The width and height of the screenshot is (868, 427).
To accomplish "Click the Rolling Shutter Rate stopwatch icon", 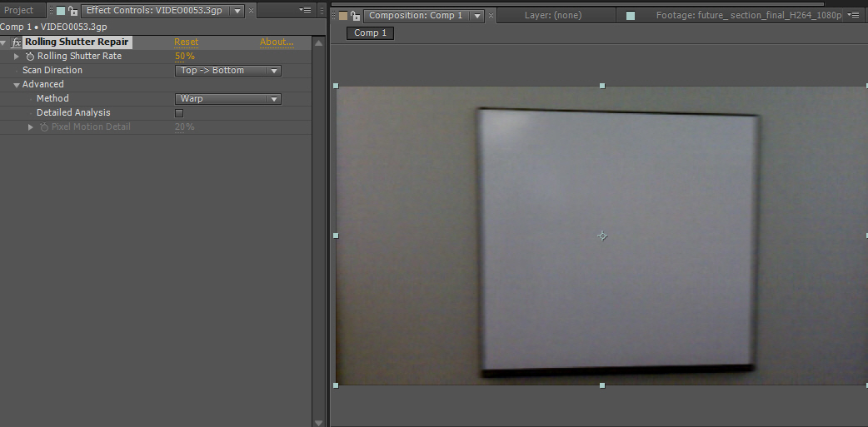I will point(30,57).
